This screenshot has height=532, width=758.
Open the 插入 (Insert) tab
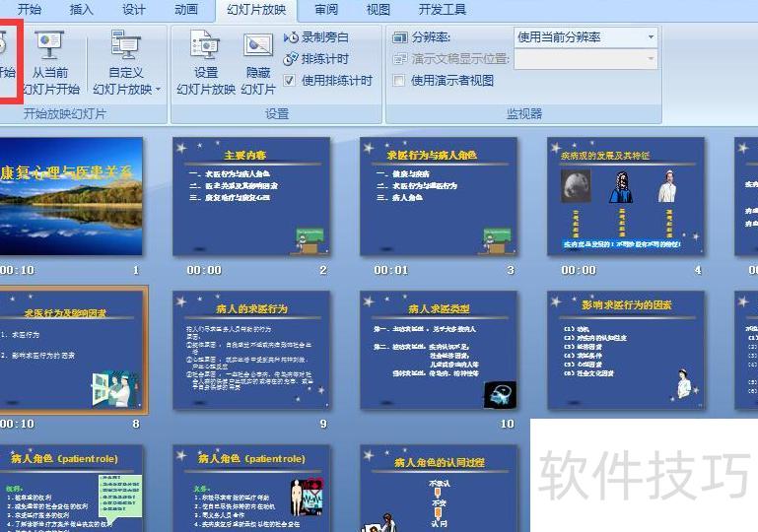pyautogui.click(x=82, y=10)
